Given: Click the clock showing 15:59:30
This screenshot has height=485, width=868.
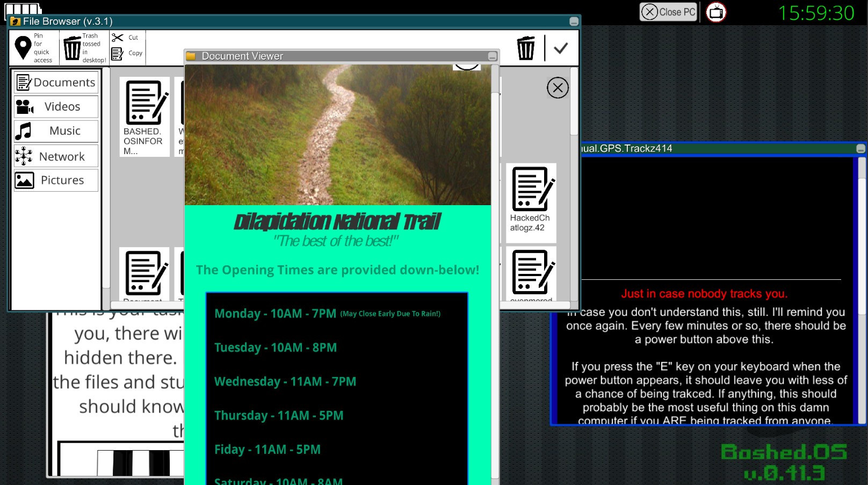Looking at the screenshot, I should click(816, 13).
